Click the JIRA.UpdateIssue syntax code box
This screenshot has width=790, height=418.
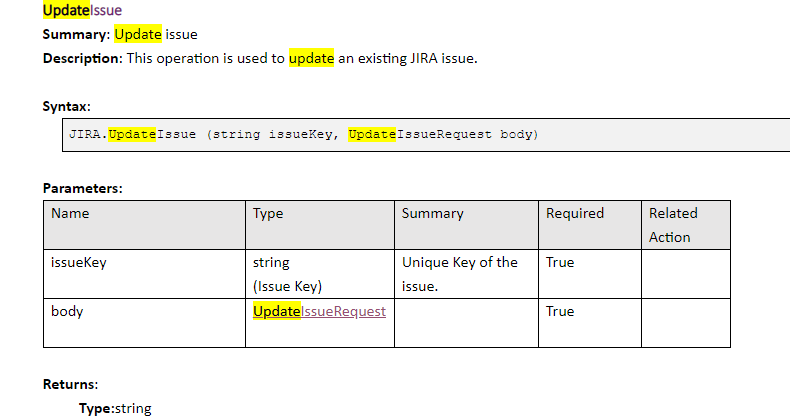[x=426, y=134]
